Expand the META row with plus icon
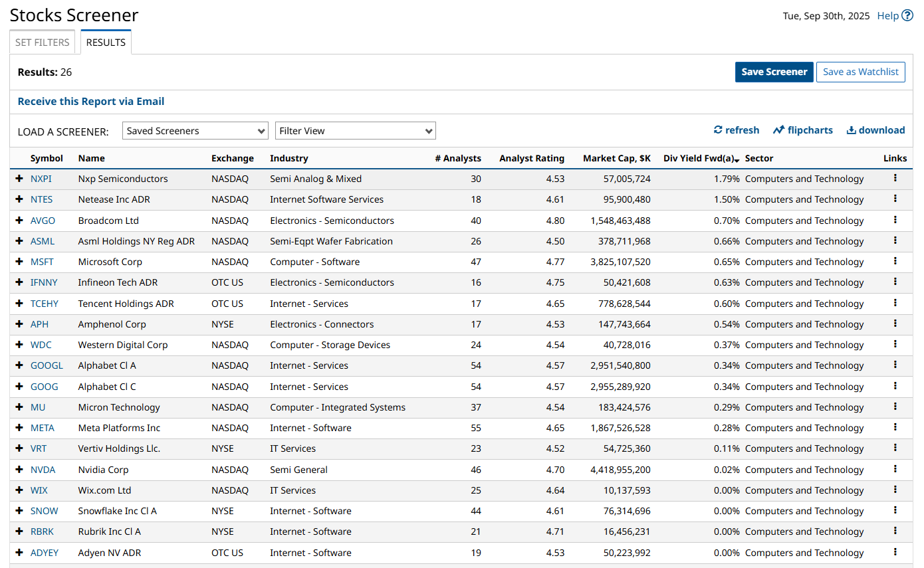The height and width of the screenshot is (568, 924). (x=19, y=428)
